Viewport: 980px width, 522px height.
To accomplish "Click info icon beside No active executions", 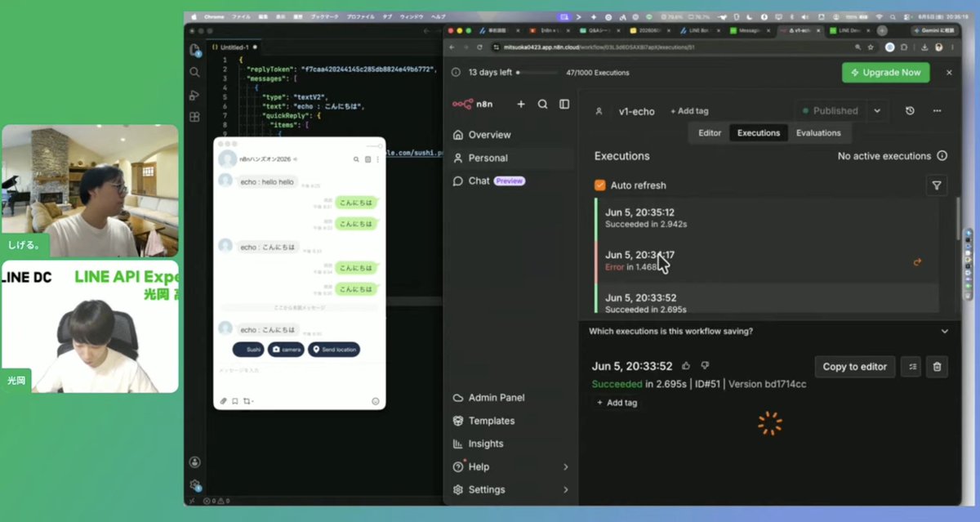I will coord(942,156).
